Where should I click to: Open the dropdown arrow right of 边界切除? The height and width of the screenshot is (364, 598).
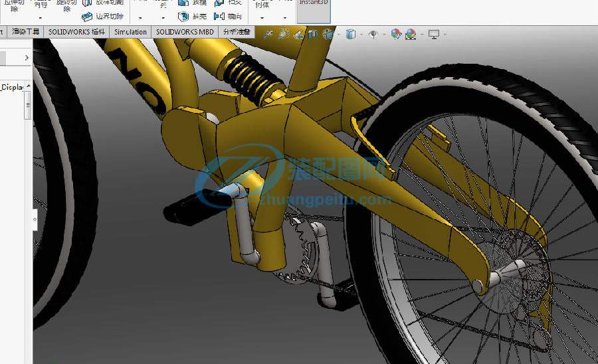pyautogui.click(x=140, y=18)
